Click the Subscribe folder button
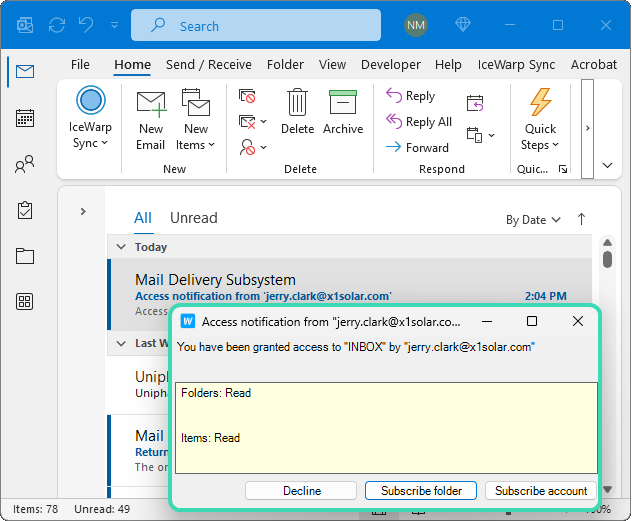The width and height of the screenshot is (632, 521). tap(421, 490)
